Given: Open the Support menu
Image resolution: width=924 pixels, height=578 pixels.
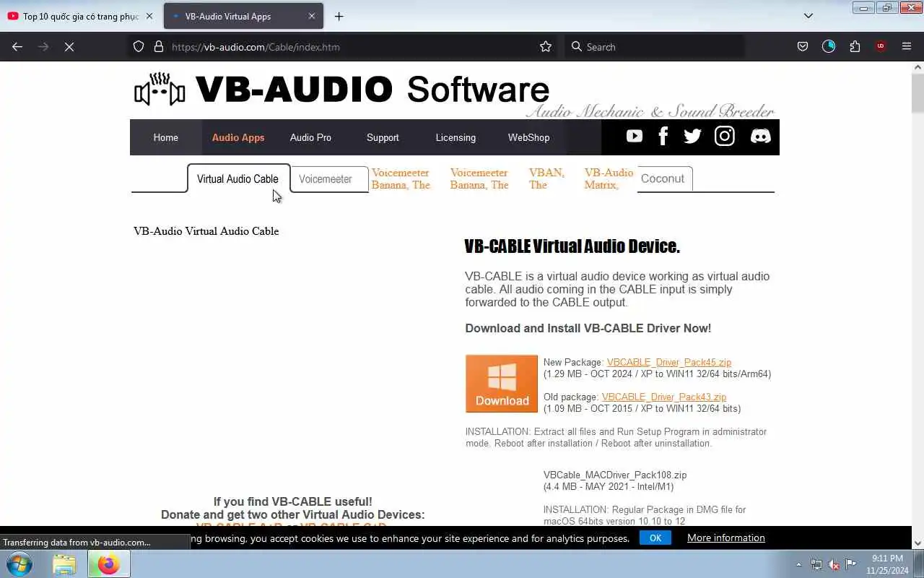Looking at the screenshot, I should 383,137.
